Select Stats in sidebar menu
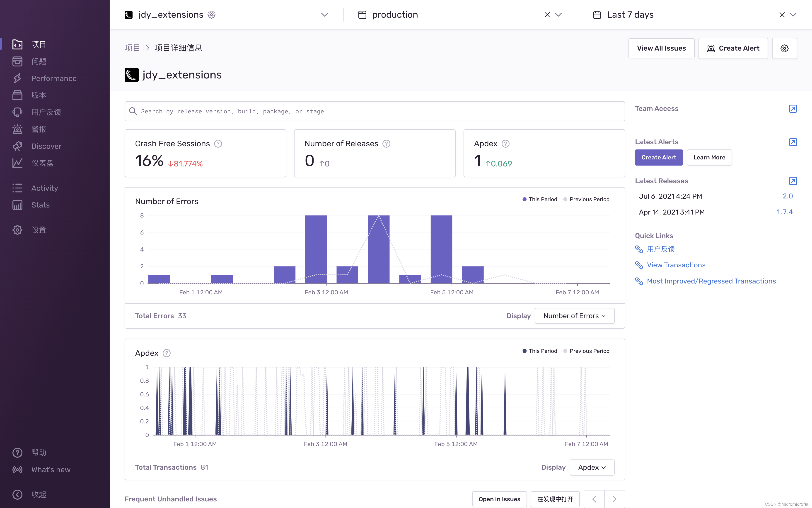Viewport: 812px width, 508px height. (41, 205)
